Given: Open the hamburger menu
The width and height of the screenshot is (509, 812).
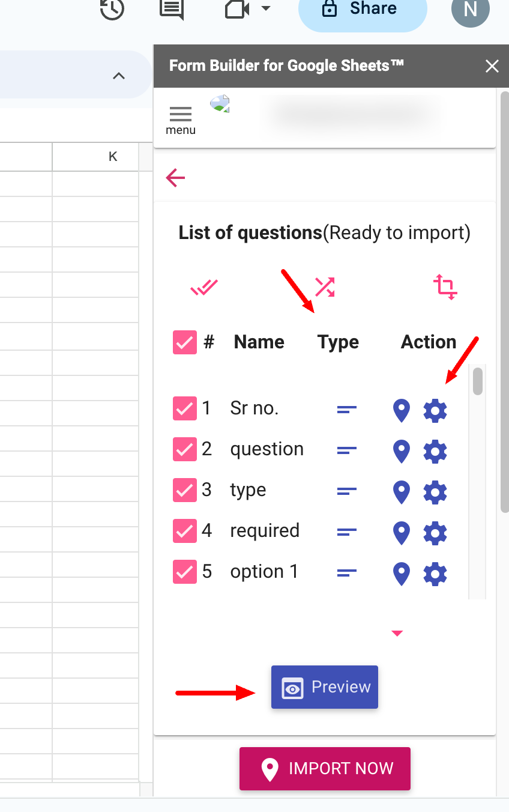Looking at the screenshot, I should [181, 118].
